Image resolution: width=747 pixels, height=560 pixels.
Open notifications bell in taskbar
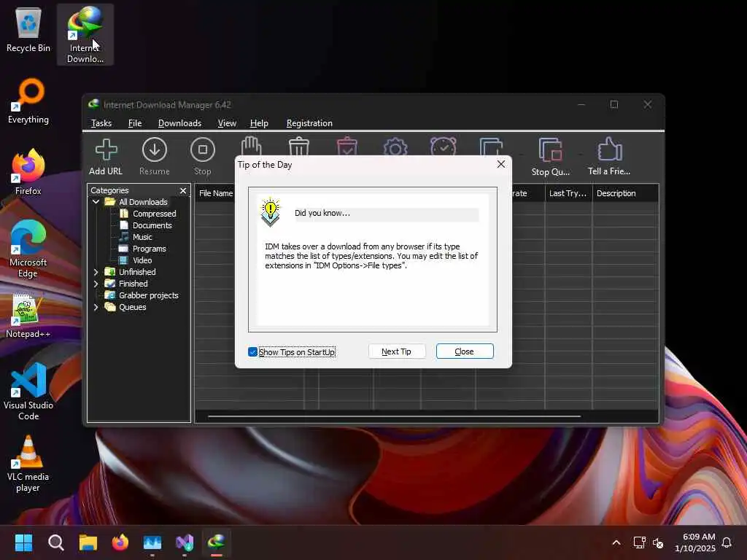click(x=727, y=542)
